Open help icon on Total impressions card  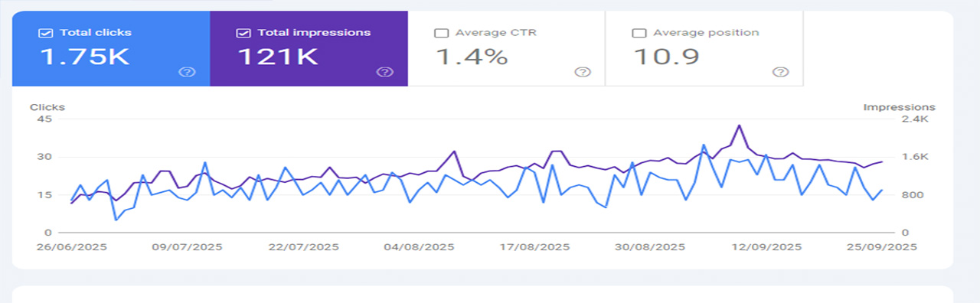[x=385, y=72]
